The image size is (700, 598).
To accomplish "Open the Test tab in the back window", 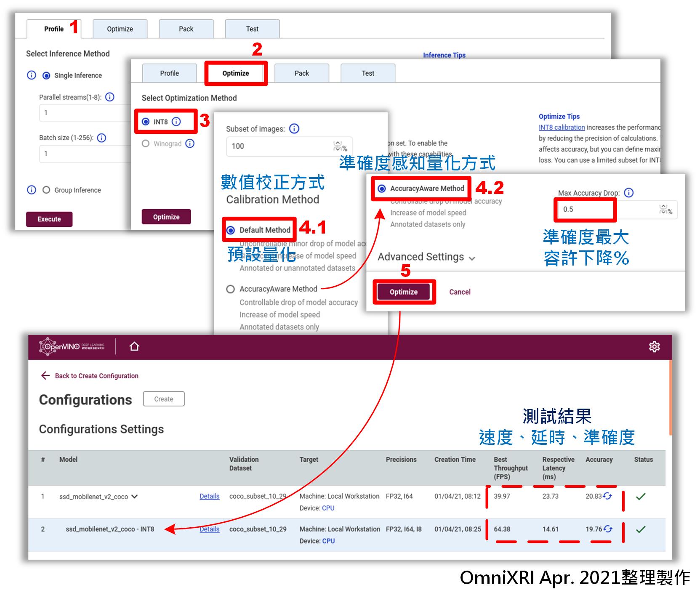I will (x=252, y=29).
